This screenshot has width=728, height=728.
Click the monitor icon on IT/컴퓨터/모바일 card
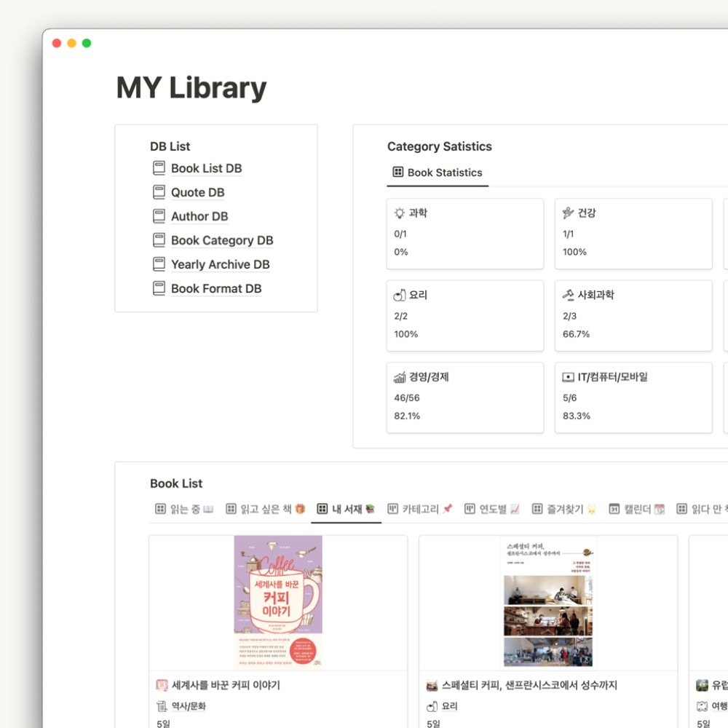click(x=569, y=377)
